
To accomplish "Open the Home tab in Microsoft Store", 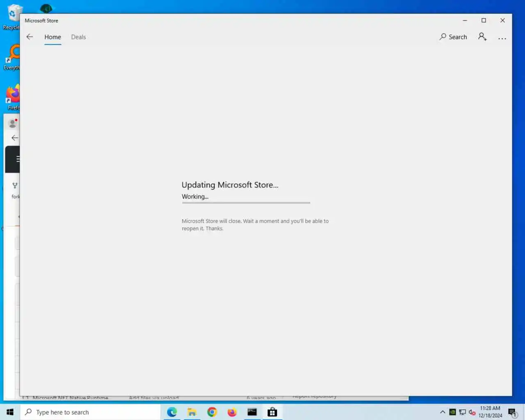I will pos(52,37).
